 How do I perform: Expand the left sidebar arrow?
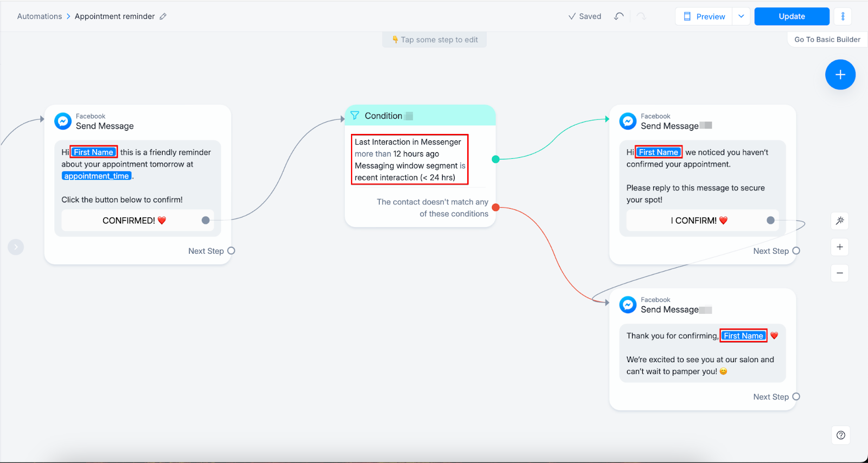(x=16, y=247)
